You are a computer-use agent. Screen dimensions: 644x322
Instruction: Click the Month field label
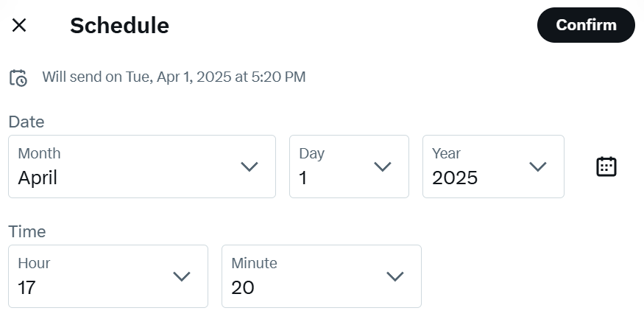[39, 153]
